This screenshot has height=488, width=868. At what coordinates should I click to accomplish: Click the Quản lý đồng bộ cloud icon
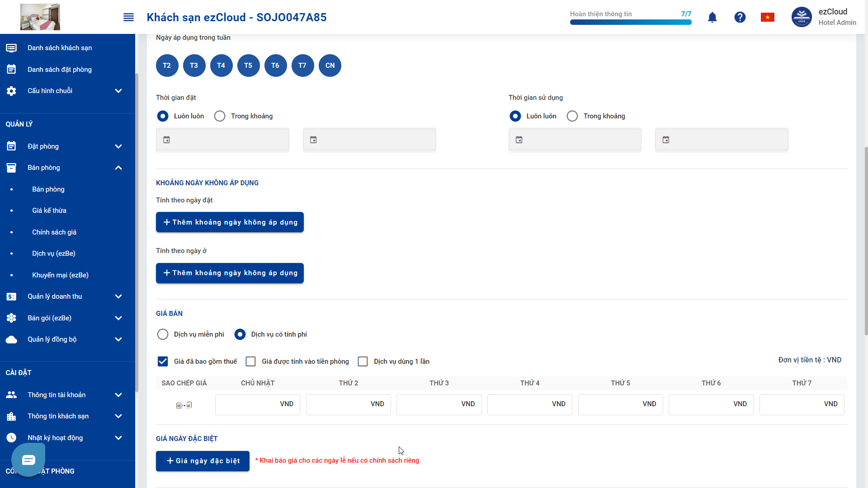coord(11,339)
